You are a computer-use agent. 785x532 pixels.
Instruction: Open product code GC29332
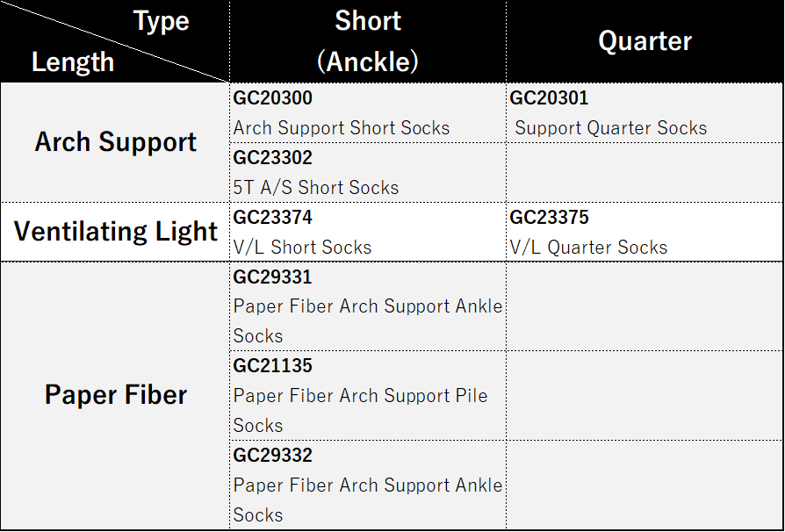tap(273, 456)
